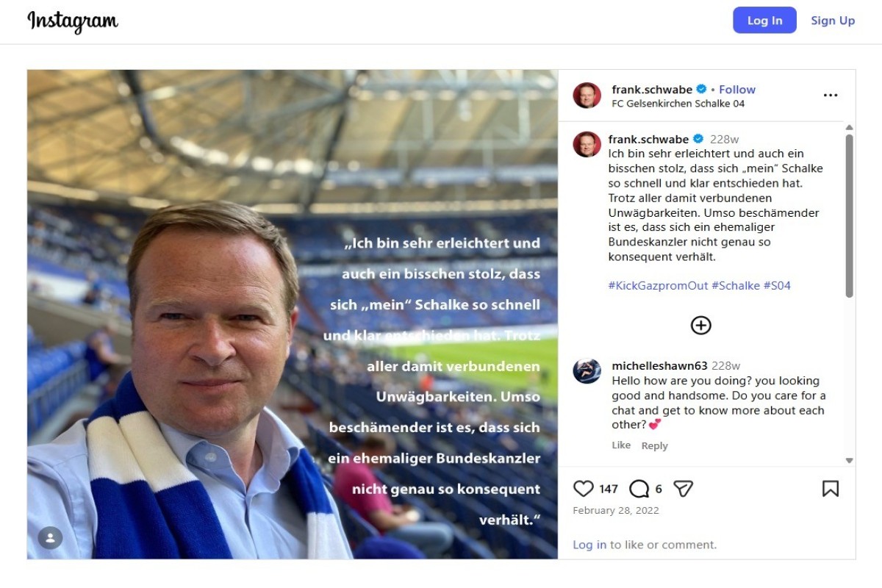View michelleshawn63 profile picture

587,370
